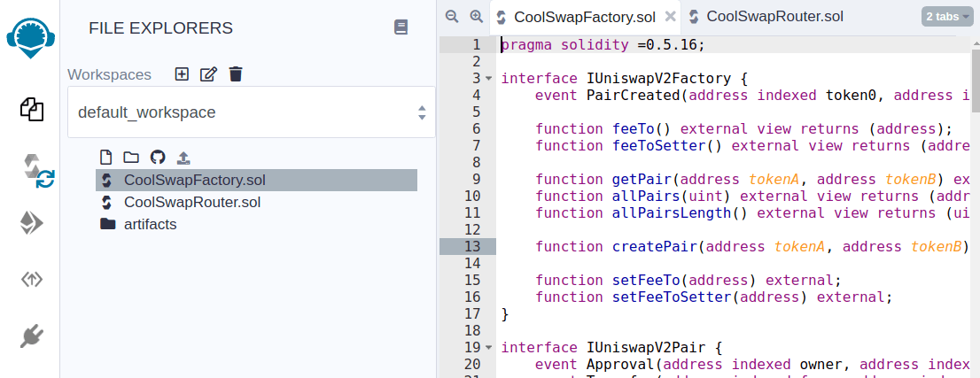Viewport: 980px width, 378px height.
Task: Click the setFeeToSetter function name
Action: (x=672, y=297)
